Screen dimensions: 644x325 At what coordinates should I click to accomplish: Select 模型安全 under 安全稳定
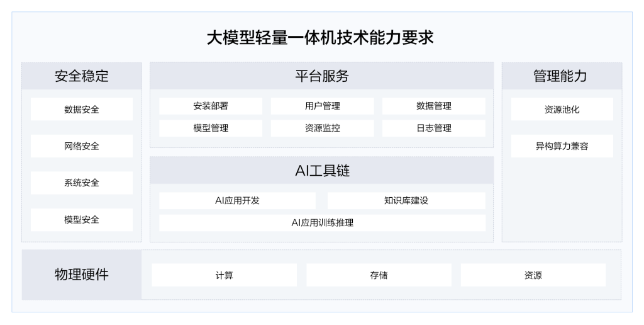point(82,220)
